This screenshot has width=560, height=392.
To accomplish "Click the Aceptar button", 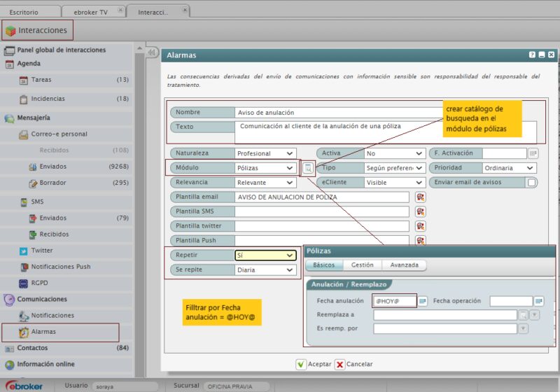I will 314,364.
